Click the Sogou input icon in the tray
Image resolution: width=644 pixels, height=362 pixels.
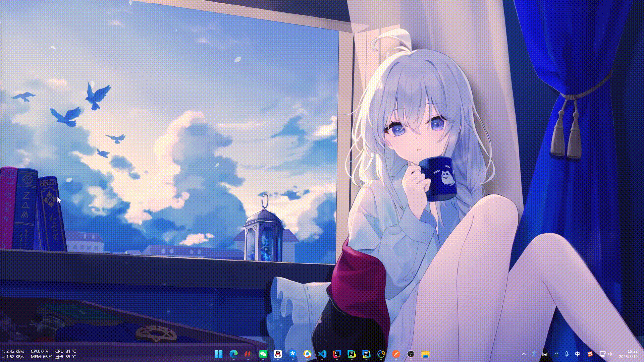click(590, 354)
